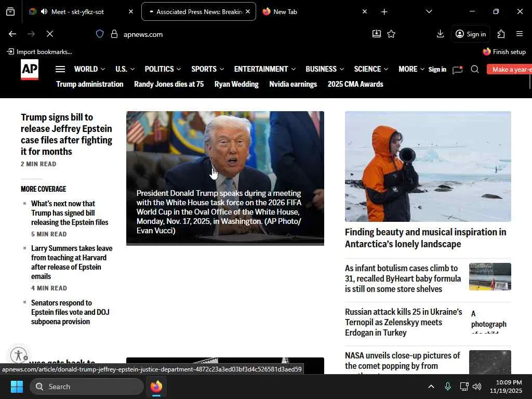Open volume control tray icon
This screenshot has height=399, width=532.
pos(477,387)
